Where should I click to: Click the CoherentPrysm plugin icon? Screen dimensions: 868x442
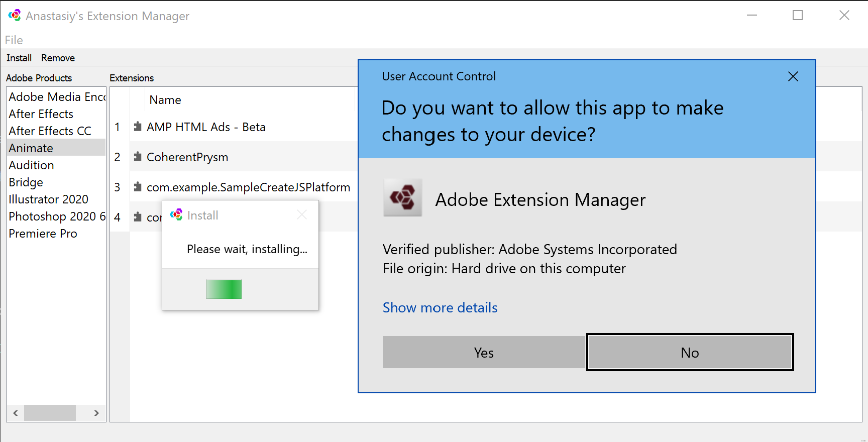[x=138, y=157]
